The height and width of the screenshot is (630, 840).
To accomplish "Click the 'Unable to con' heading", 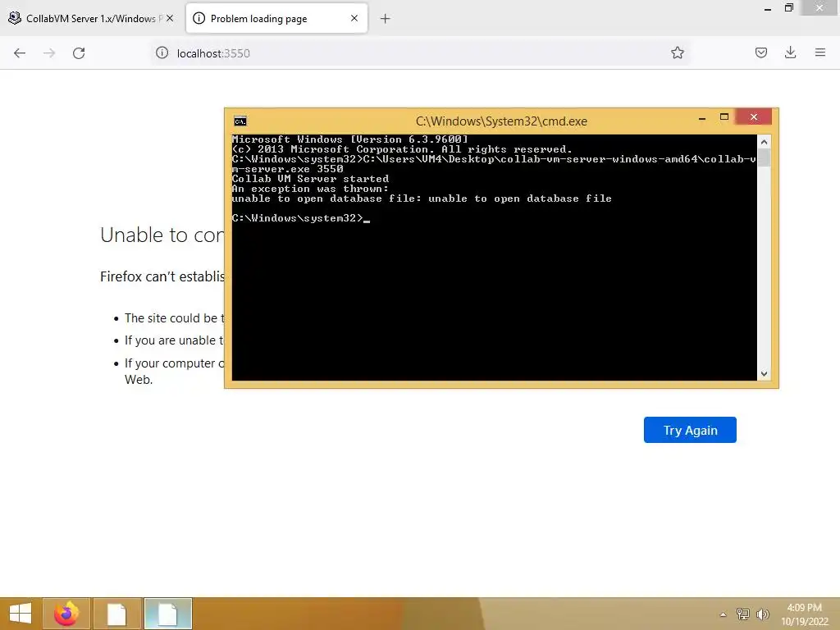I will 162,235.
